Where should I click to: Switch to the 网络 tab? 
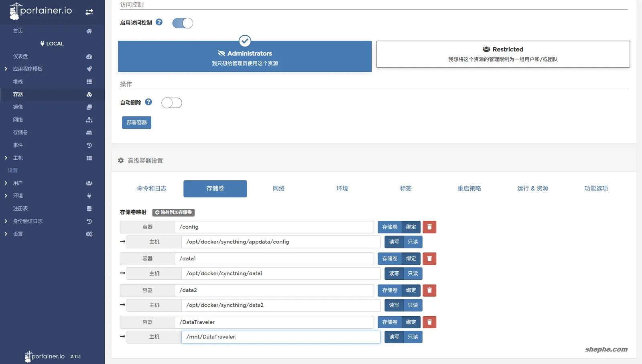(278, 188)
